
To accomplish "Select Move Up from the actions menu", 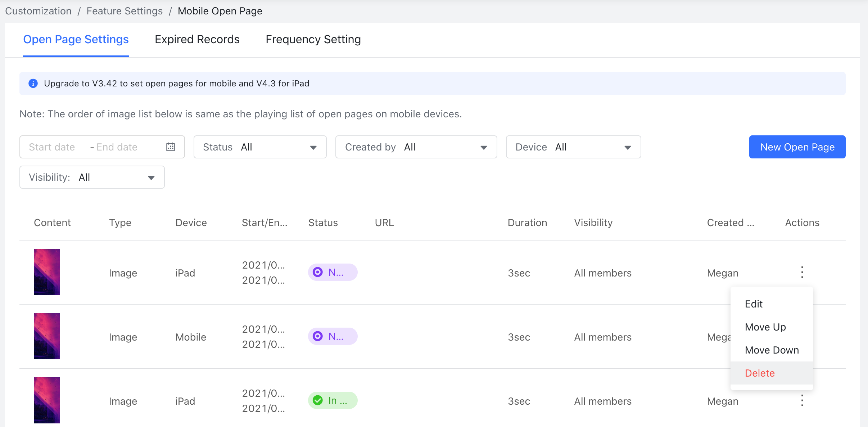I will coord(765,327).
